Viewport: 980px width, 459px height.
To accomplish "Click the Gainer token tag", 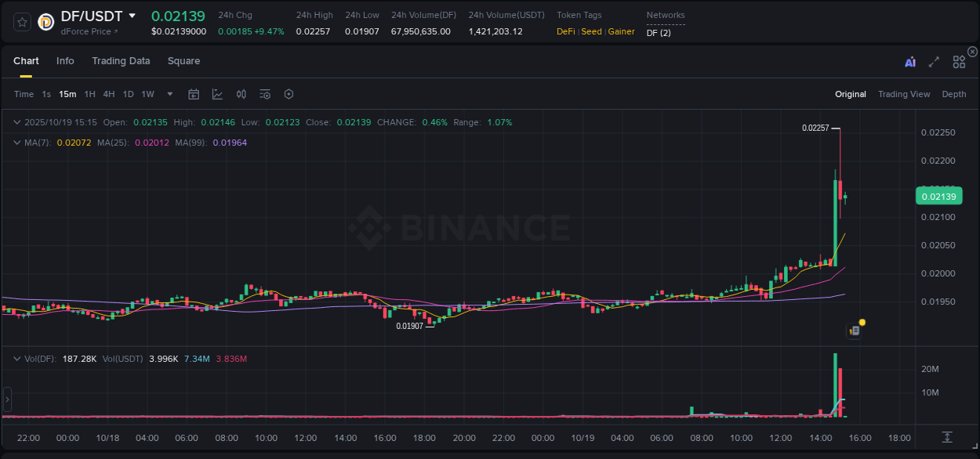I will [x=622, y=32].
